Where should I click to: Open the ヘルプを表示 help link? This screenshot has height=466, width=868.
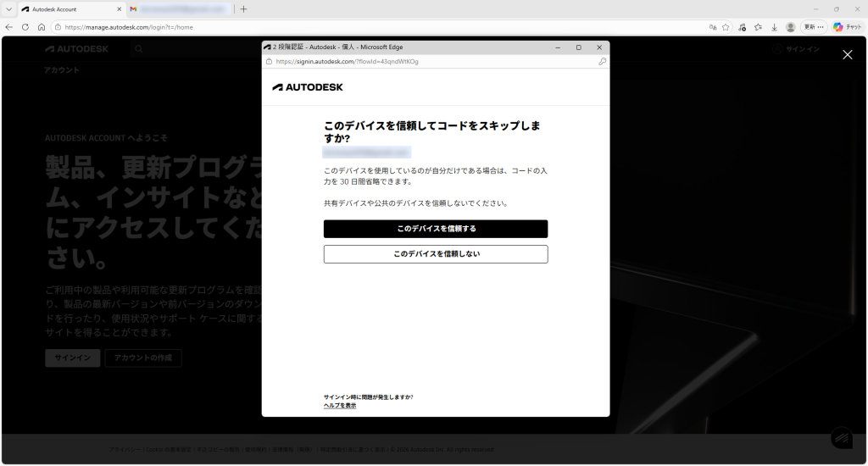tap(340, 406)
